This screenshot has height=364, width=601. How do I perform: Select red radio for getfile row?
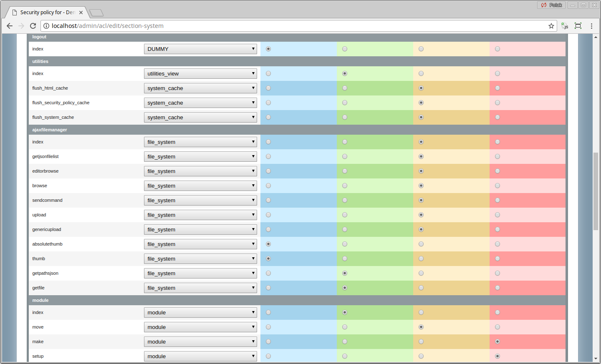(497, 288)
